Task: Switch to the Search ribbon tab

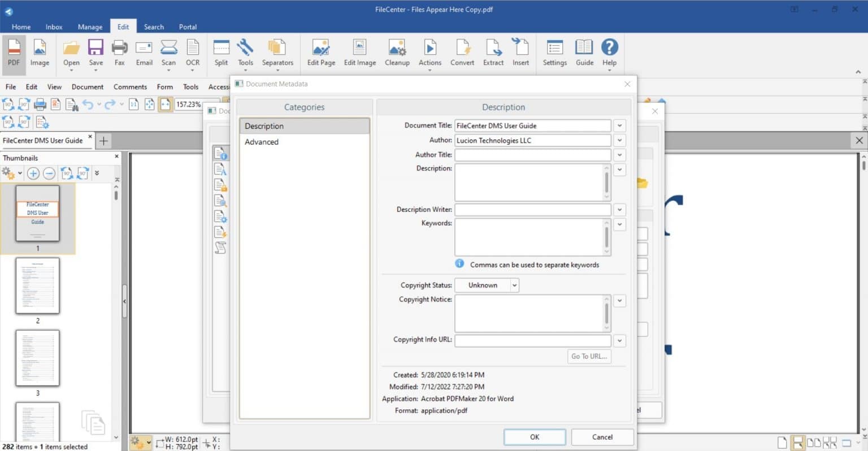Action: click(x=153, y=27)
